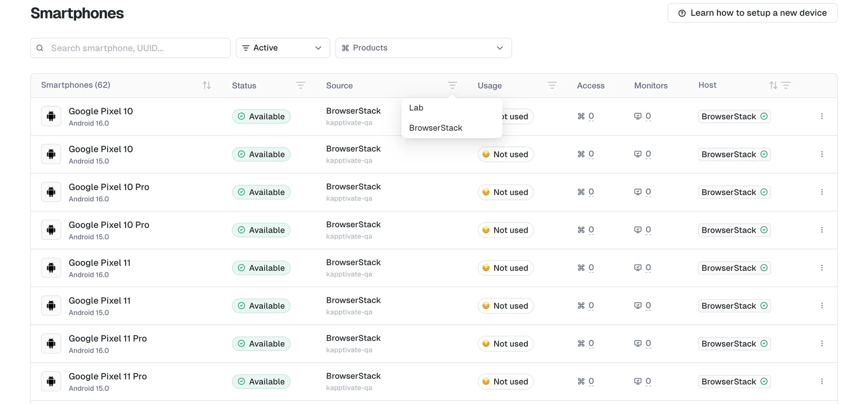The image size is (868, 404).
Task: Open row menu for Pixel 11 Android 16.0
Action: 822,268
